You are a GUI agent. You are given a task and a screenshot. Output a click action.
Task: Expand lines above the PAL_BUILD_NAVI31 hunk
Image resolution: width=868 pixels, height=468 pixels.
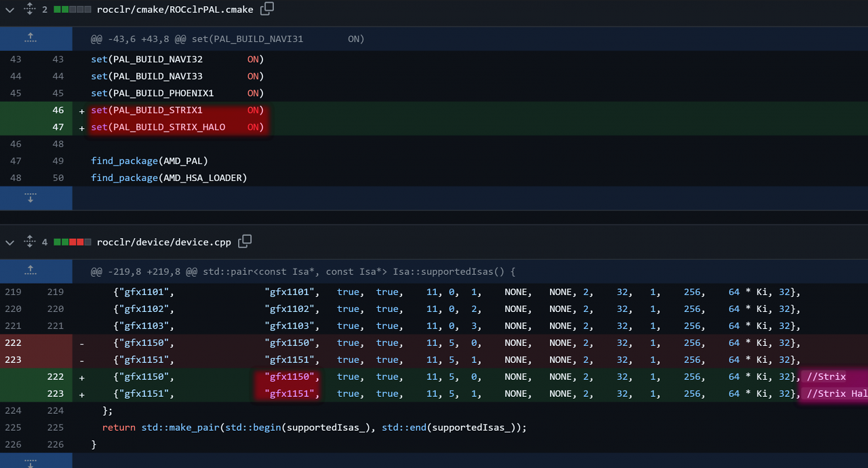pos(30,39)
